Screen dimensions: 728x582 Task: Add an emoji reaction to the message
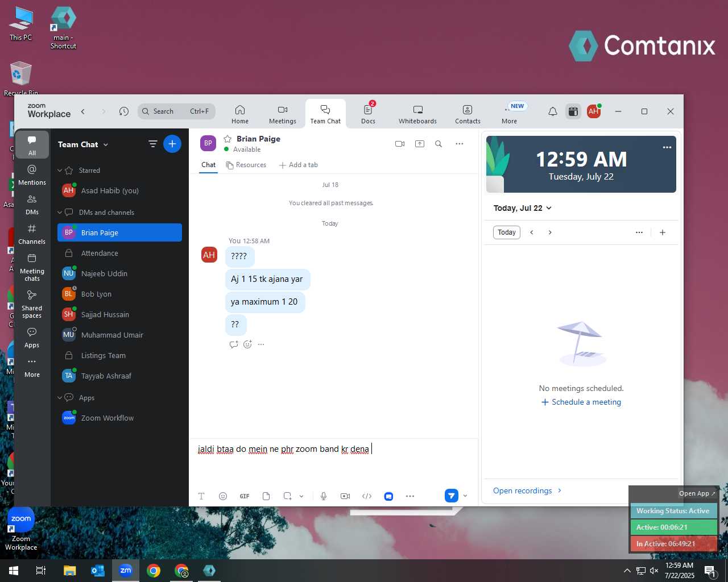tap(247, 344)
